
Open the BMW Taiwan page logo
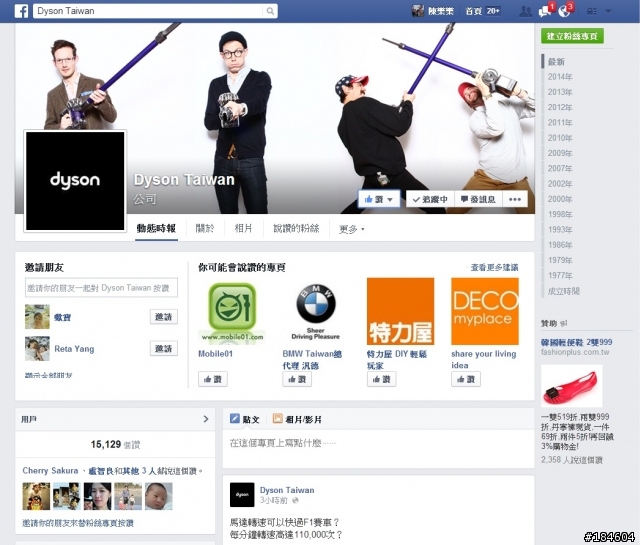(x=316, y=311)
